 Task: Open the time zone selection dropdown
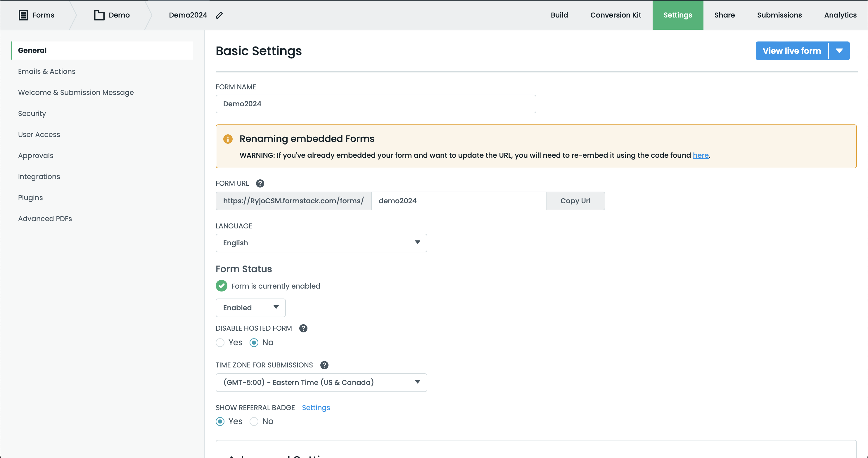pyautogui.click(x=321, y=382)
